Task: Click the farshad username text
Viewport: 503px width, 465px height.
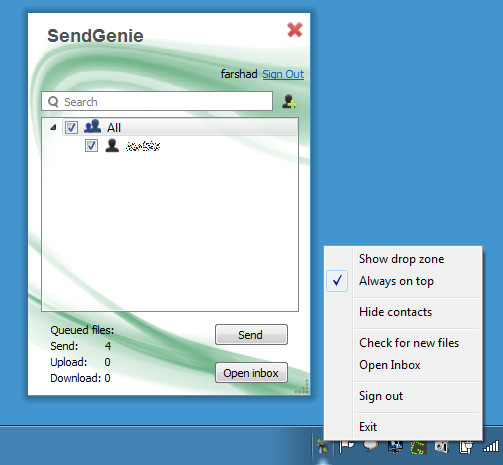Action: [239, 74]
